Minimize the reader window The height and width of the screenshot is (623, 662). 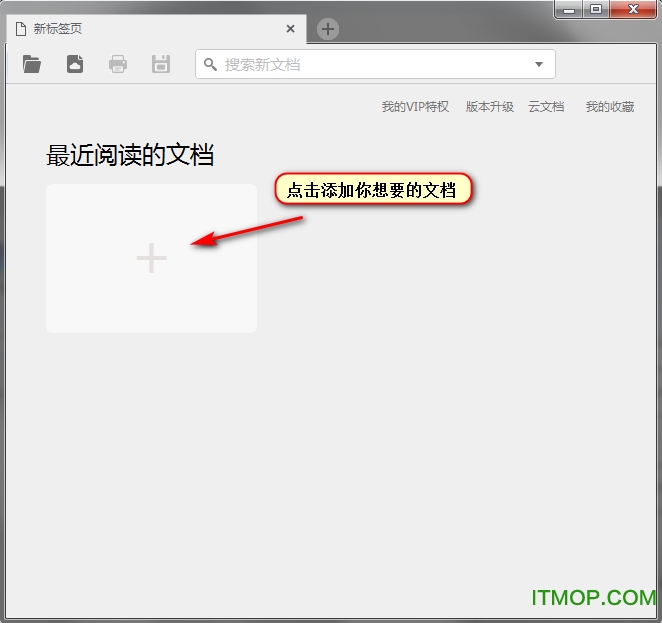click(569, 9)
